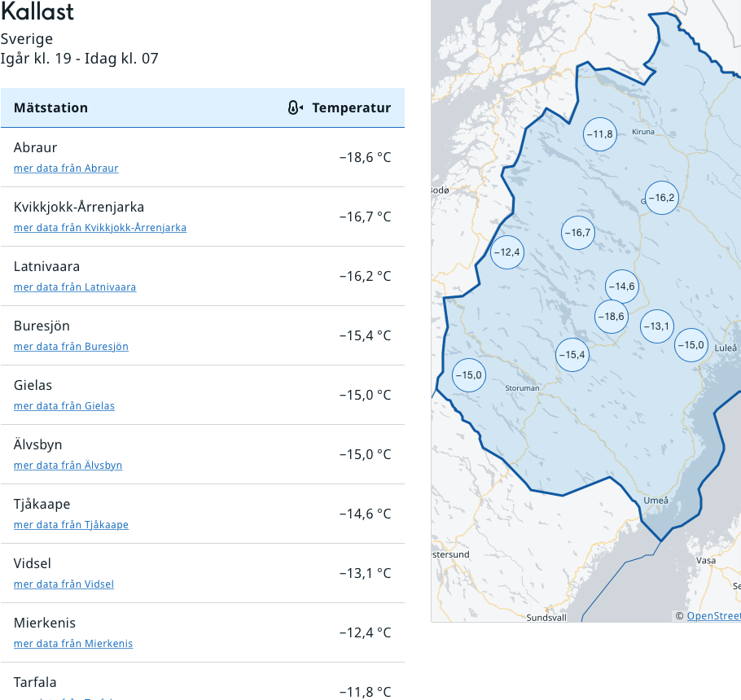Open more data link for Abraur
The width and height of the screenshot is (741, 700).
point(66,168)
